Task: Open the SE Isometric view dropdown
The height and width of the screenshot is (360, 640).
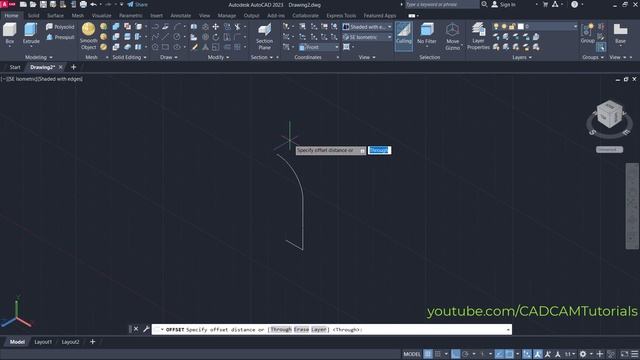Action: [x=367, y=37]
